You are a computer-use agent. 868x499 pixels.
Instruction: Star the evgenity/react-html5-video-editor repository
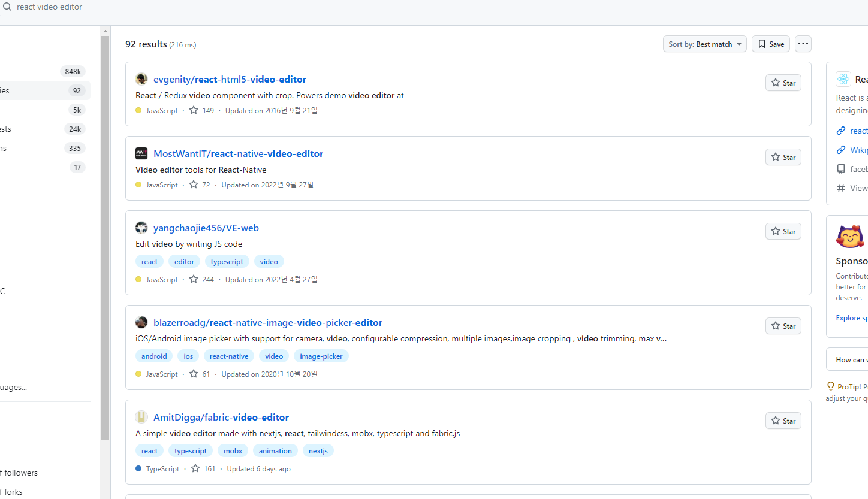click(783, 83)
